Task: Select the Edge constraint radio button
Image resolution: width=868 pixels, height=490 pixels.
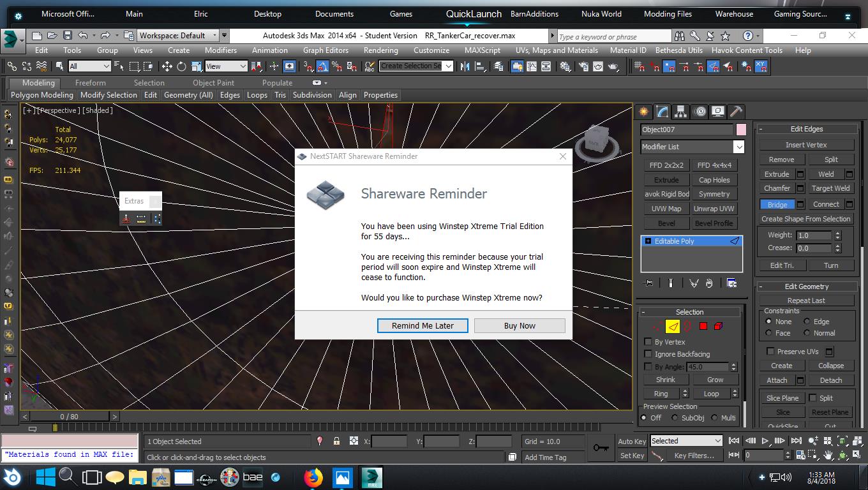Action: 807,322
